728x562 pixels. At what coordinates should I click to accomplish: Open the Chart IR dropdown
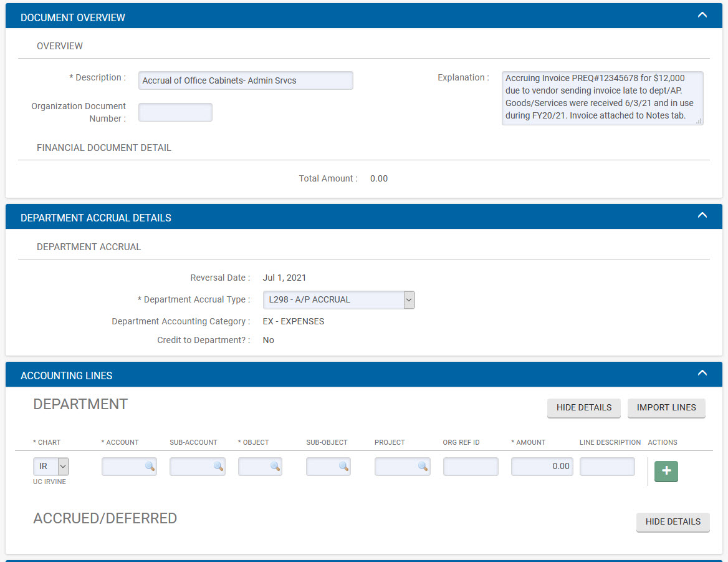pos(50,467)
